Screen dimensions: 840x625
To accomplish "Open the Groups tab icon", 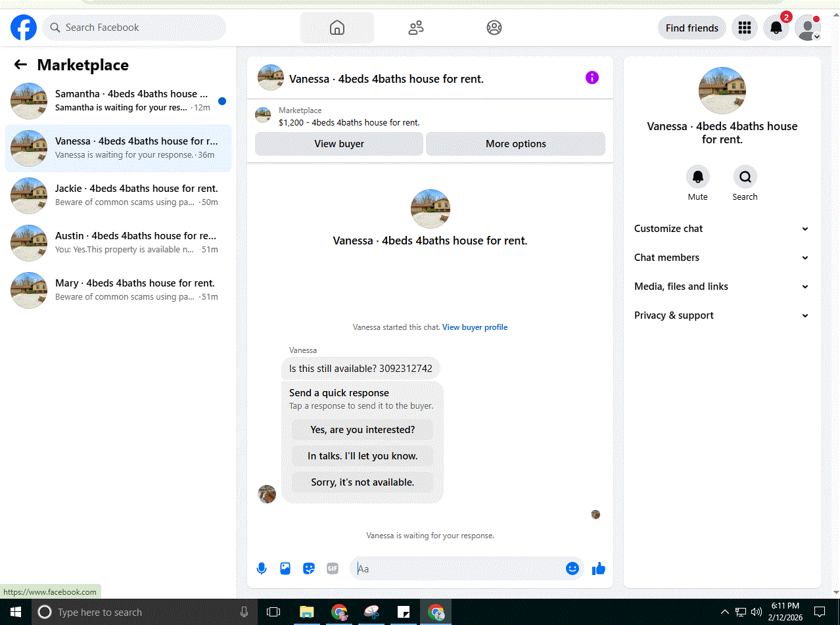I will 494,28.
